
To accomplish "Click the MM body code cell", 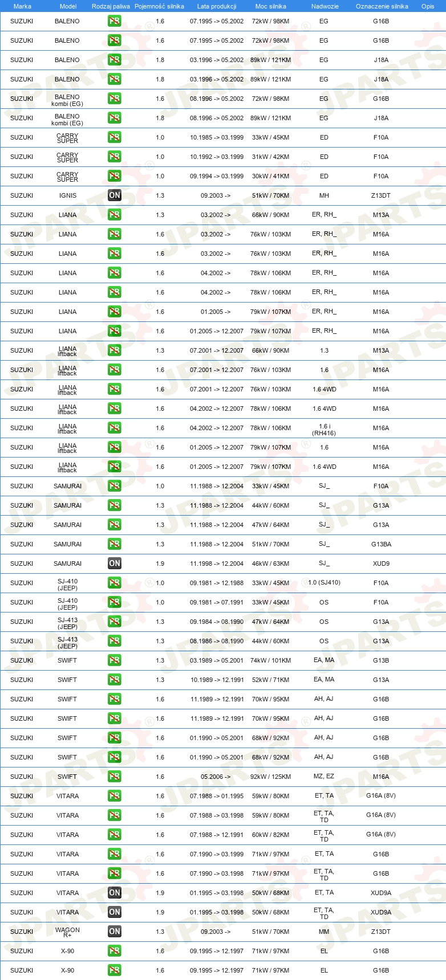I will coord(324,932).
